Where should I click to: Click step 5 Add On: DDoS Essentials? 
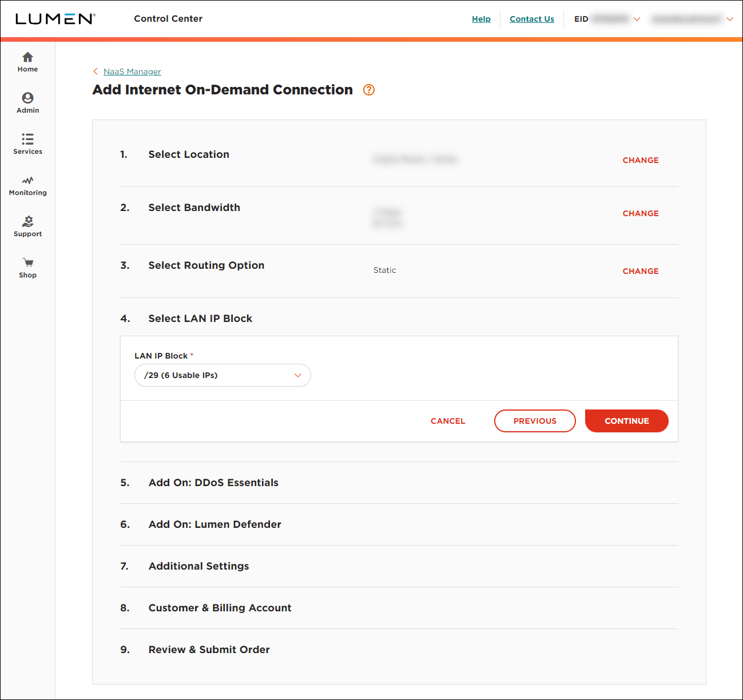213,483
